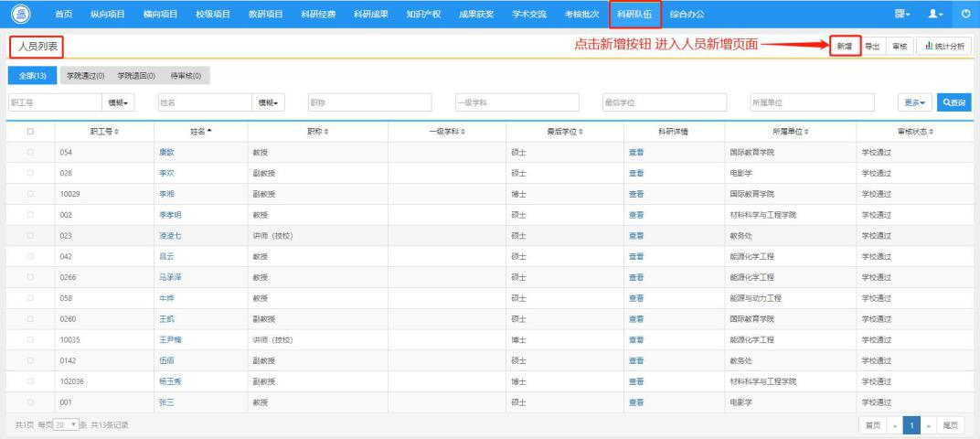Image resolution: width=980 pixels, height=439 pixels.
Task: Expand the 模糊 dropdown beside 职工号 field
Action: pos(118,102)
